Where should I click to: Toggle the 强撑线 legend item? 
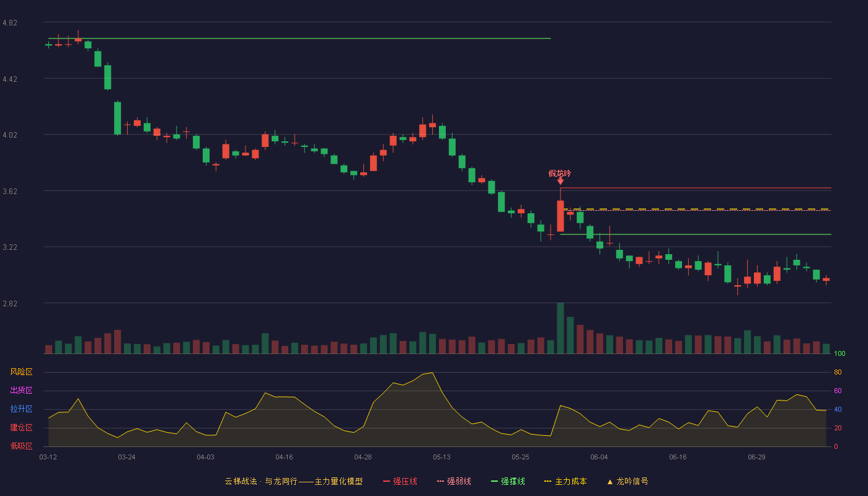[508, 481]
